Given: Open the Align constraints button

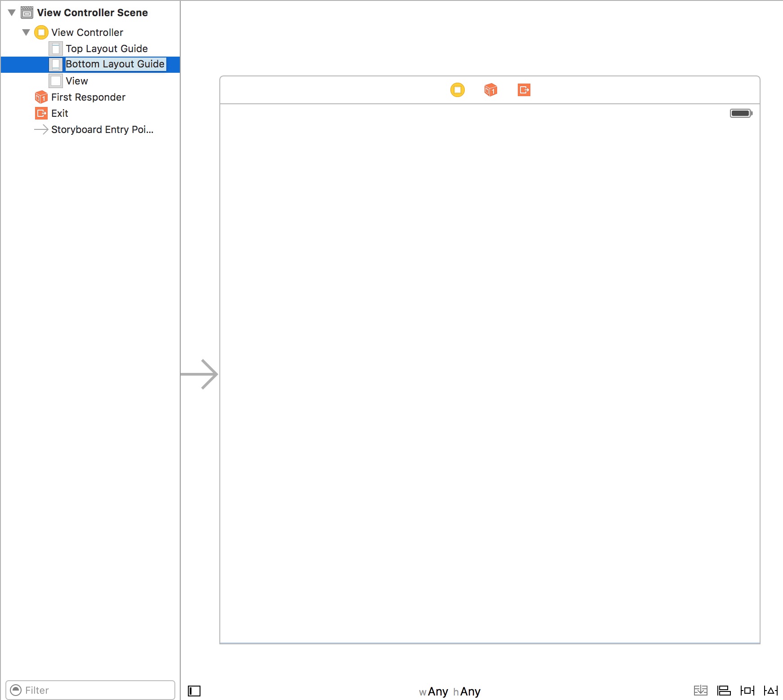Looking at the screenshot, I should pyautogui.click(x=724, y=691).
